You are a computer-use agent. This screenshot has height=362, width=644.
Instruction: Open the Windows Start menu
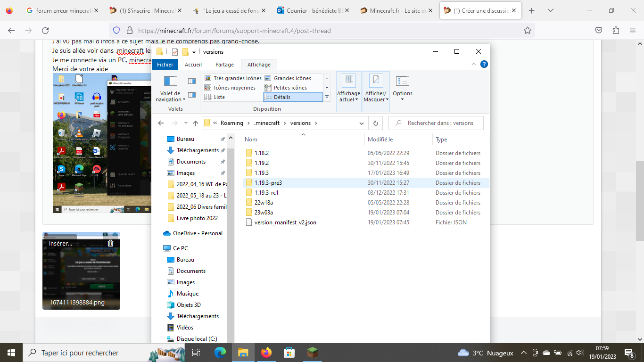pos(11,353)
